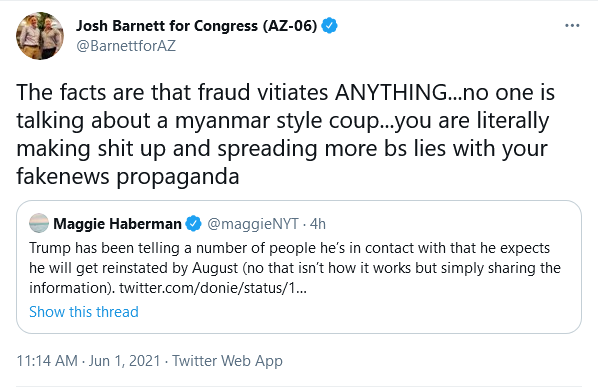Click Maggie Haberman's blue verified badge
The image size is (598, 387).
point(193,223)
